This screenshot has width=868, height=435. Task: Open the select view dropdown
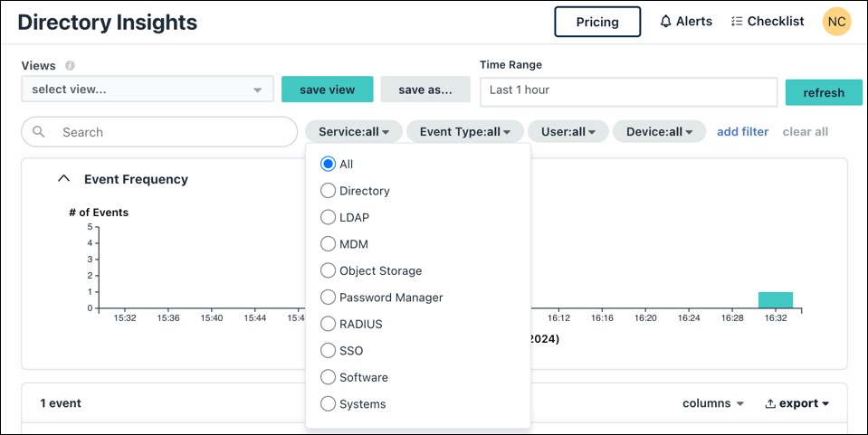pyautogui.click(x=148, y=90)
